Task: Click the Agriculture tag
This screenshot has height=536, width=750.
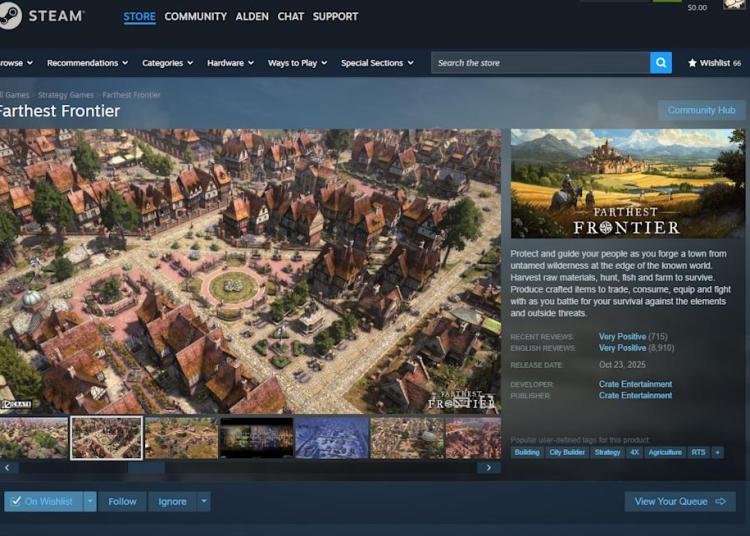Action: tap(665, 452)
